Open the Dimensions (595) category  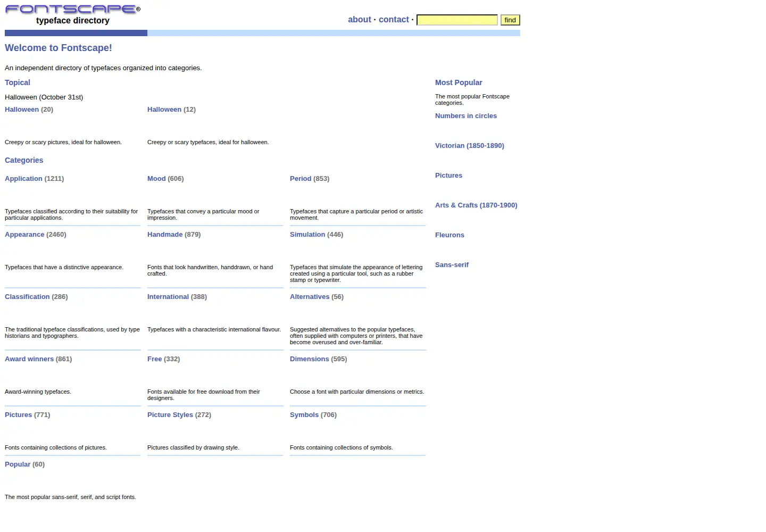(x=318, y=359)
